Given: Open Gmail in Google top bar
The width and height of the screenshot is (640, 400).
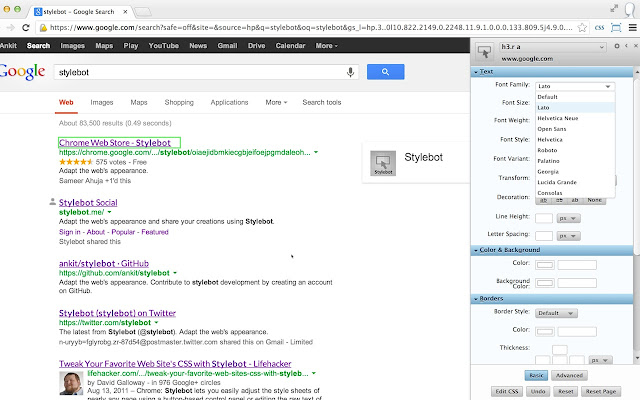Looking at the screenshot, I should [227, 46].
